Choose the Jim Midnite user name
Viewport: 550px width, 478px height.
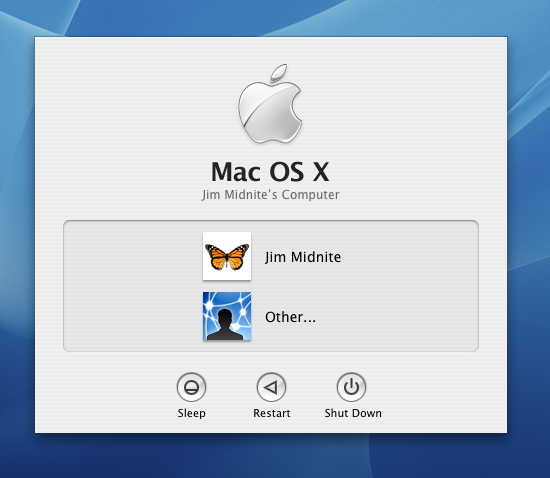click(303, 257)
